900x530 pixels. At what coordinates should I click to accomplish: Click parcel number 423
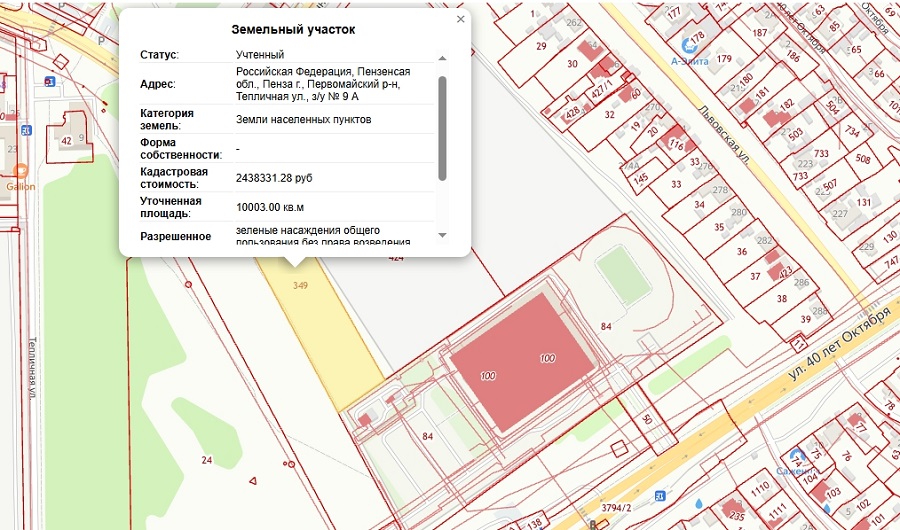(x=786, y=270)
